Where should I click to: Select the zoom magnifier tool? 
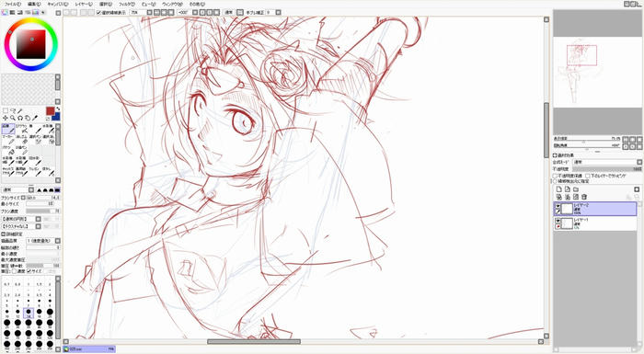[x=13, y=118]
